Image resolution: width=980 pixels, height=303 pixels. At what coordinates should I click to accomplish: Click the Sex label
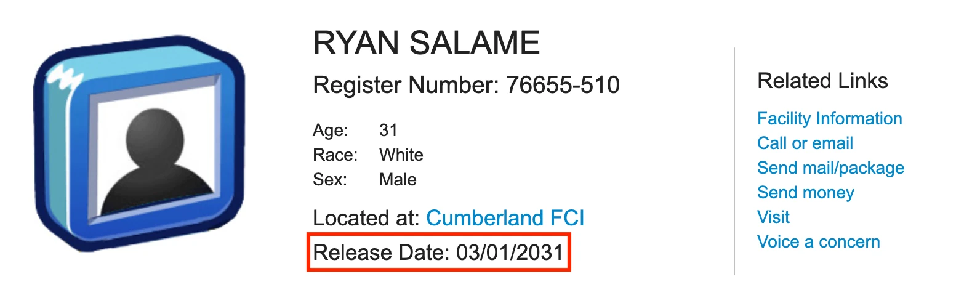pos(330,179)
